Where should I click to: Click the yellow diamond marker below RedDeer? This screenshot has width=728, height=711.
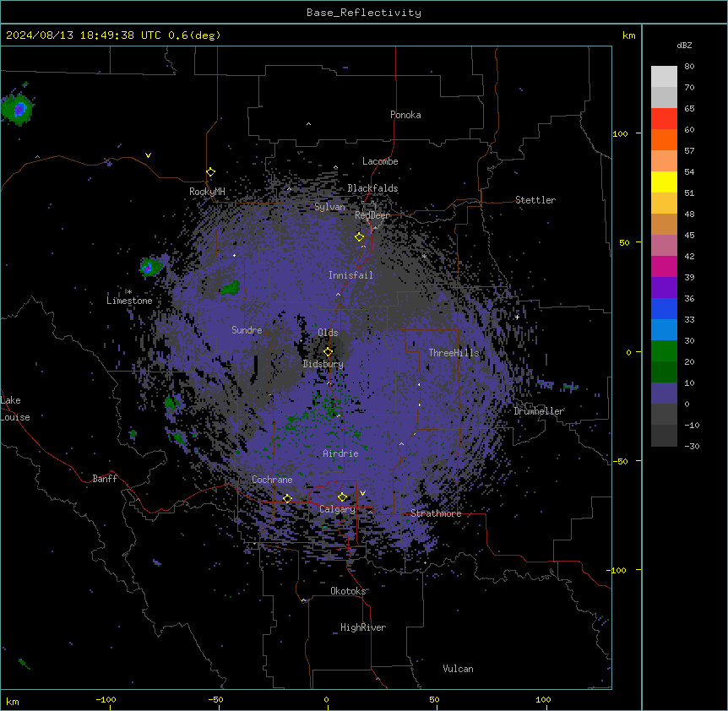tap(360, 237)
